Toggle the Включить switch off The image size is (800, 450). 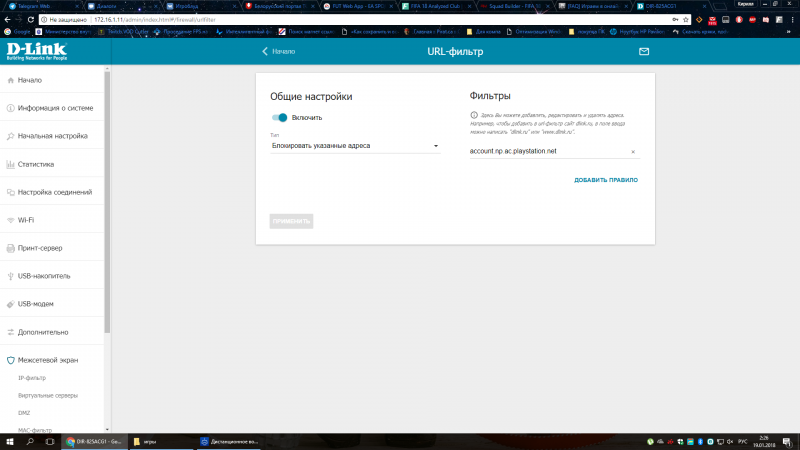(x=280, y=117)
